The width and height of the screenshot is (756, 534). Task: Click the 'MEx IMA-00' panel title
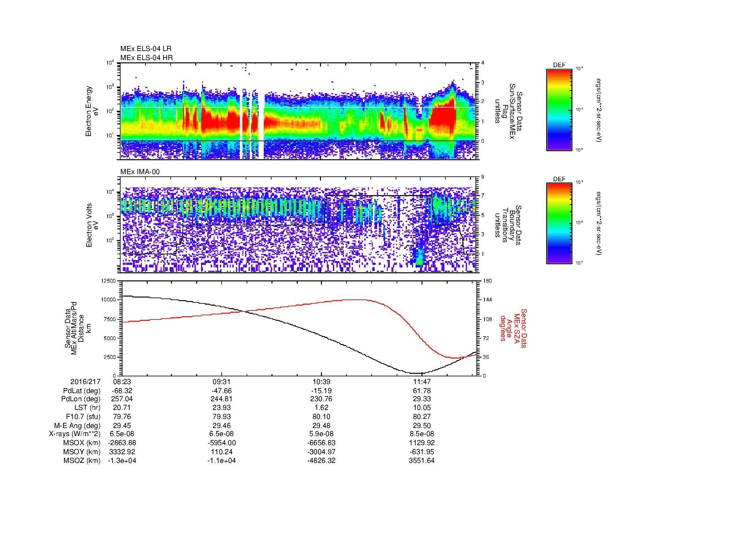click(x=140, y=172)
